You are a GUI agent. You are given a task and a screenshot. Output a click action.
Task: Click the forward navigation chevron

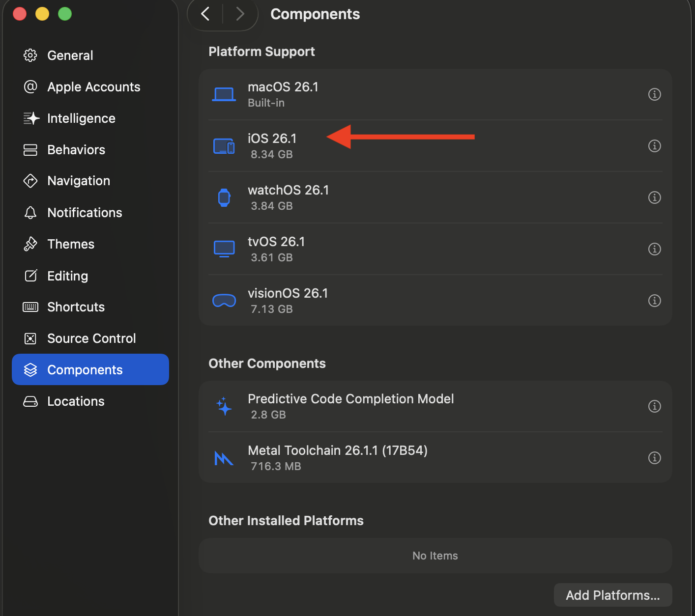point(240,14)
